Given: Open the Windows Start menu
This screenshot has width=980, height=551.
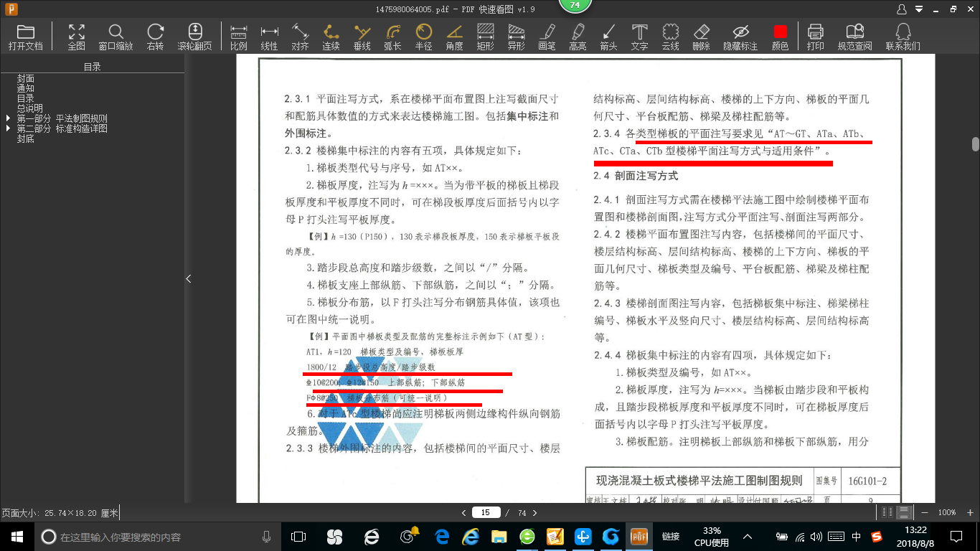Looking at the screenshot, I should 17,536.
